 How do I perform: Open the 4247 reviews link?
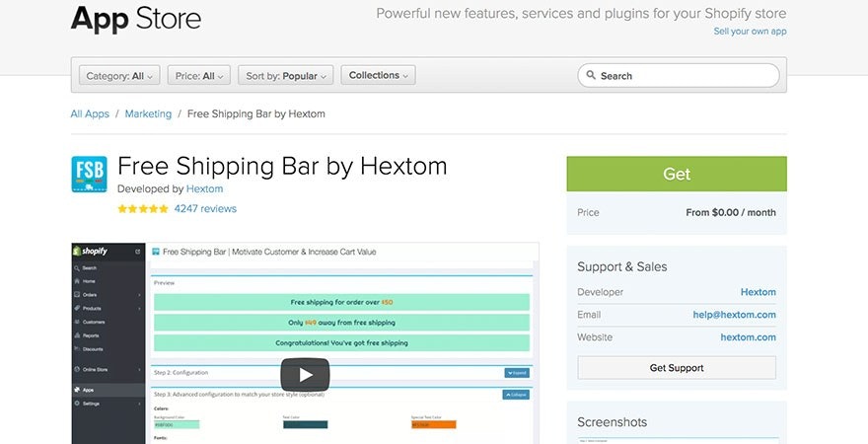(x=205, y=209)
